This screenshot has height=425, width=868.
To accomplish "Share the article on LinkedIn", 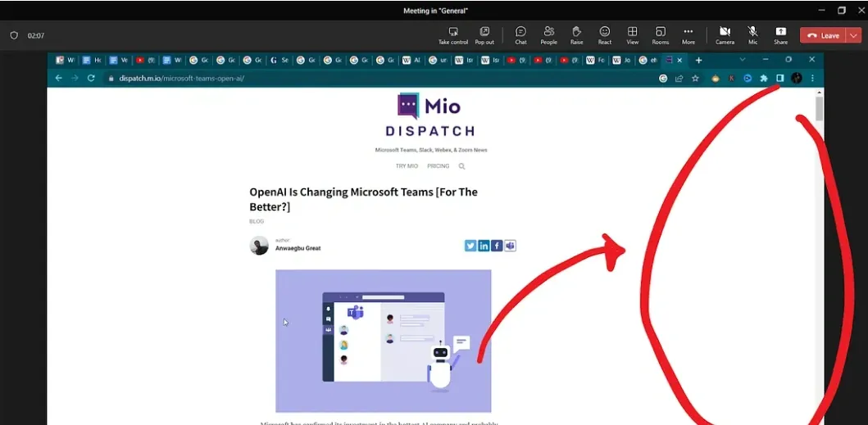I will [484, 246].
